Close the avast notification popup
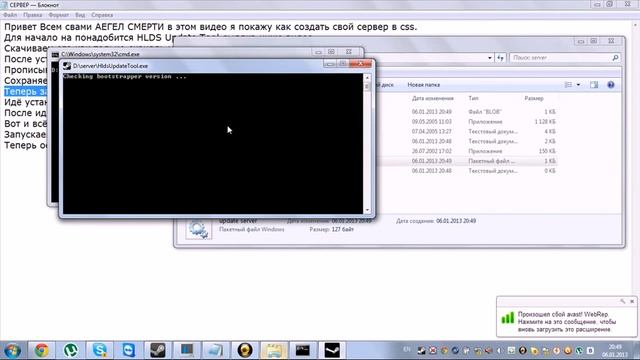Viewport: 640px width, 360px height. 632,301
